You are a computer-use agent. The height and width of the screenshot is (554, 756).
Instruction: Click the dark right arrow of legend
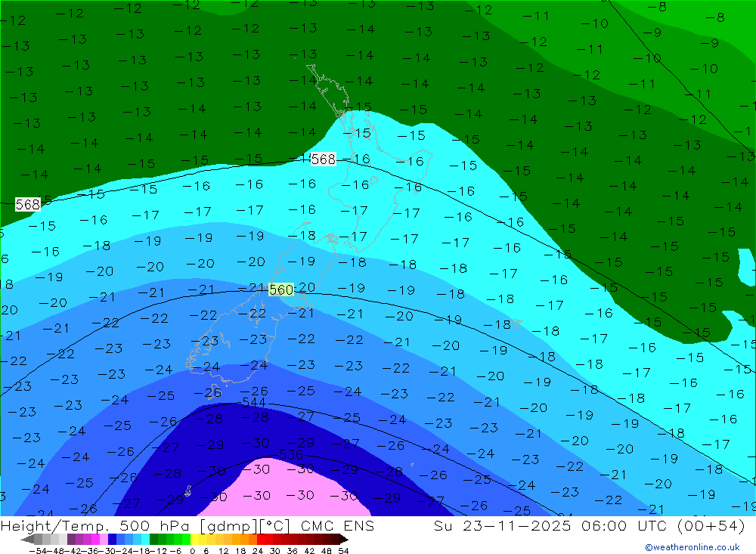[344, 540]
